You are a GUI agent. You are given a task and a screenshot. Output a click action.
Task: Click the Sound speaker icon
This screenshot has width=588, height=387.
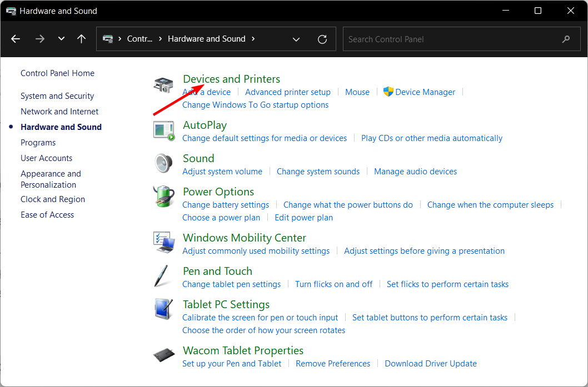tap(163, 164)
